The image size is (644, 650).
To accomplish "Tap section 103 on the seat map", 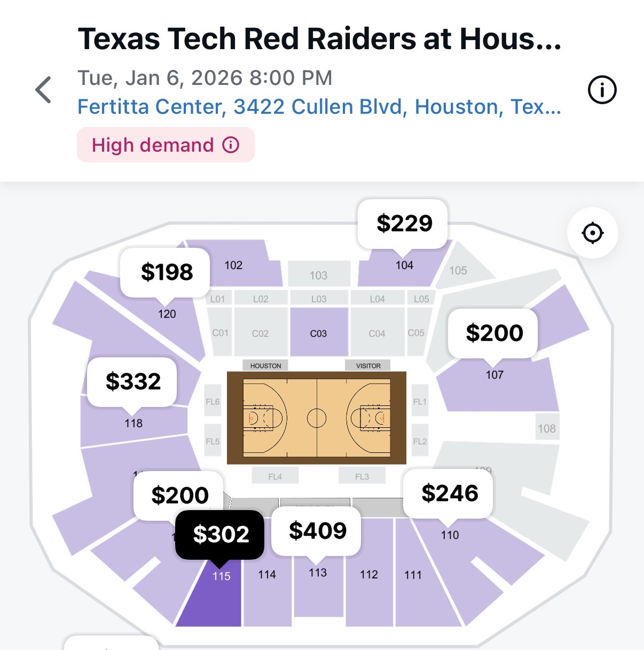I will [x=319, y=275].
